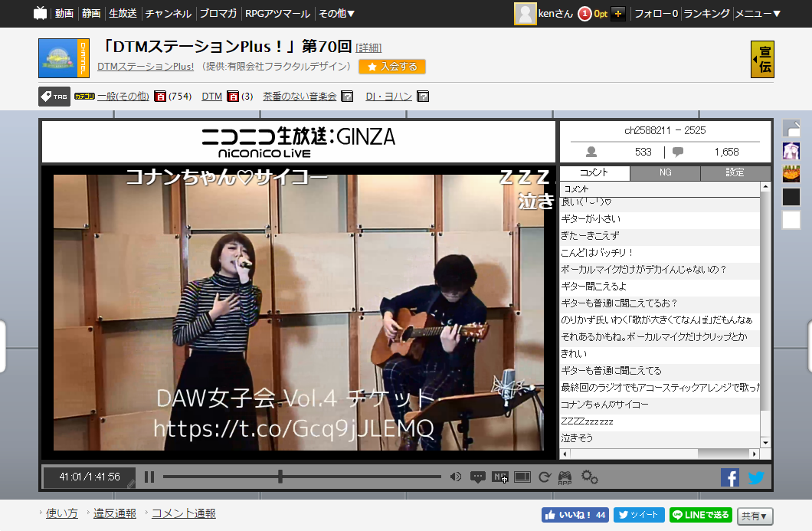Select the comment ギター聞こえるよ
The image size is (812, 531).
coord(660,287)
